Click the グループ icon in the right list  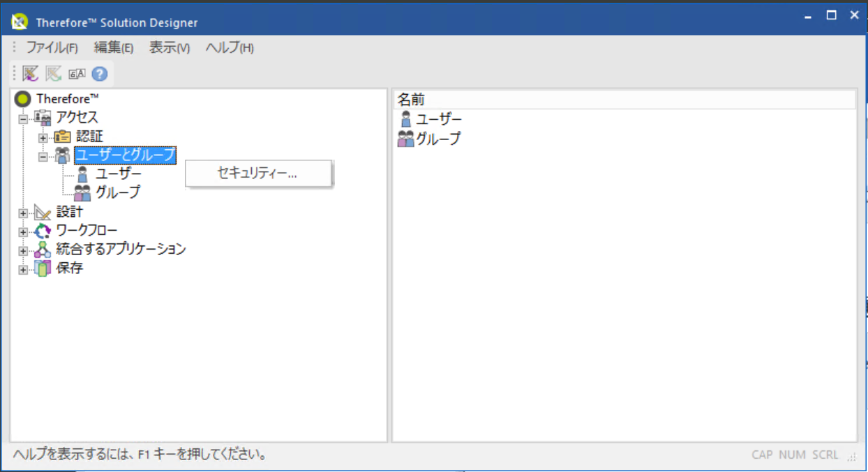click(x=406, y=139)
